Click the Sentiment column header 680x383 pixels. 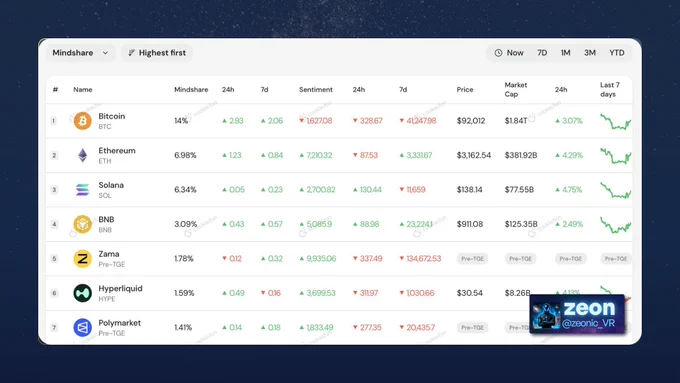pyautogui.click(x=316, y=90)
